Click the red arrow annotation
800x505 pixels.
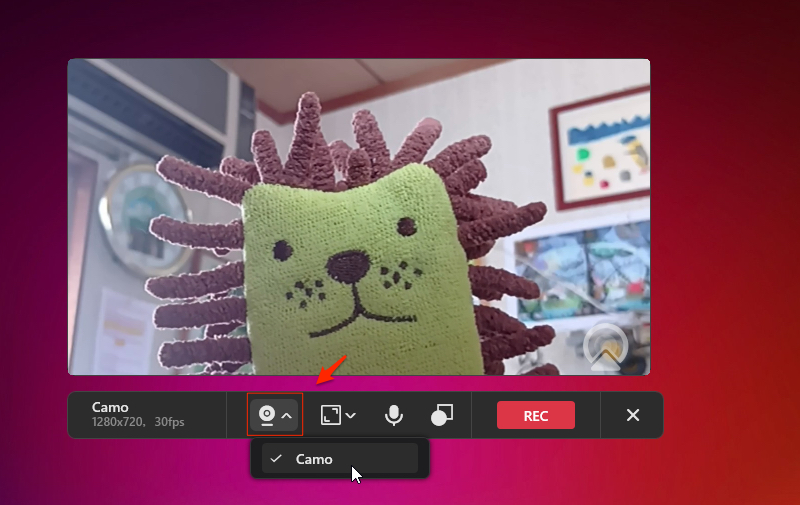pyautogui.click(x=331, y=369)
